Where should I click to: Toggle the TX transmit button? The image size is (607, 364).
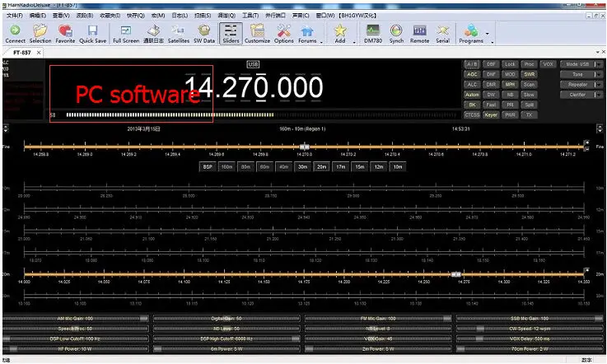pos(529,115)
